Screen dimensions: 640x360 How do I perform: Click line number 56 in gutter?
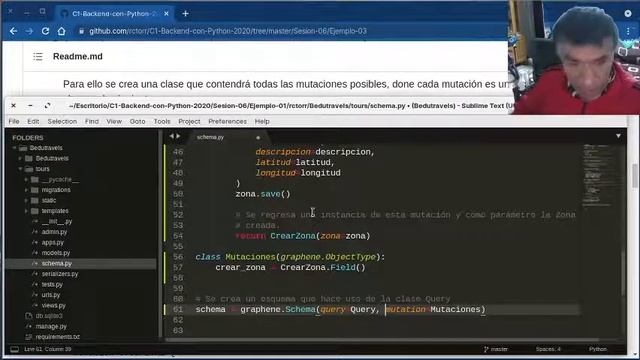click(178, 257)
